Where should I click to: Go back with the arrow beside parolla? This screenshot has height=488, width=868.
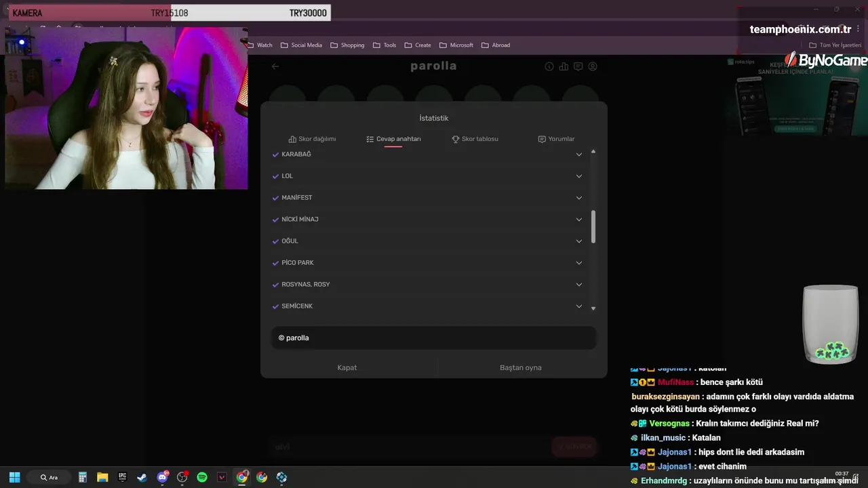pyautogui.click(x=275, y=66)
